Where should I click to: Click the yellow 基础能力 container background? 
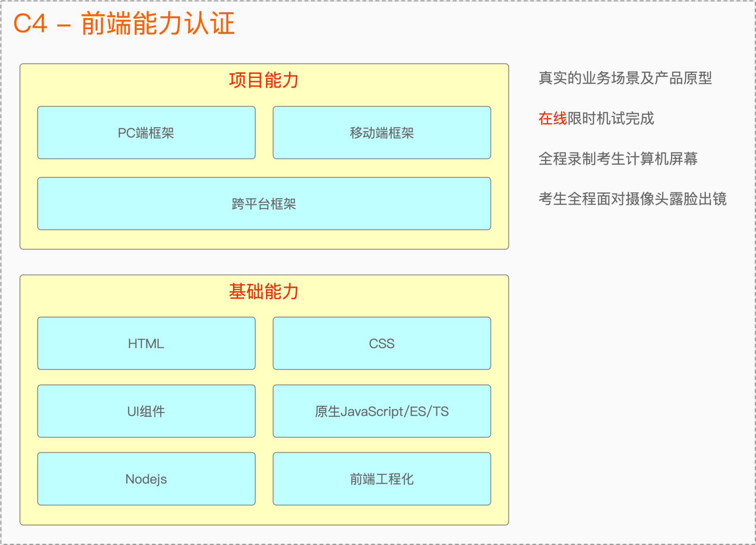[x=264, y=515]
